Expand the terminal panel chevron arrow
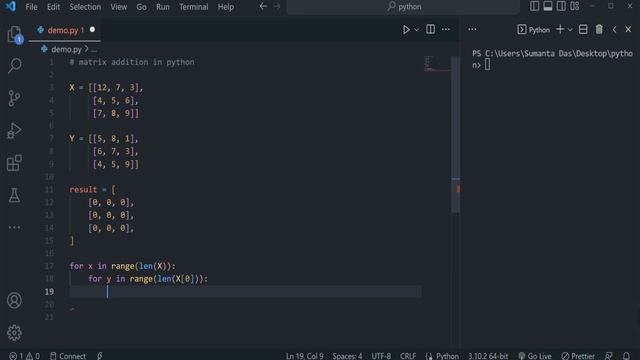 click(614, 29)
